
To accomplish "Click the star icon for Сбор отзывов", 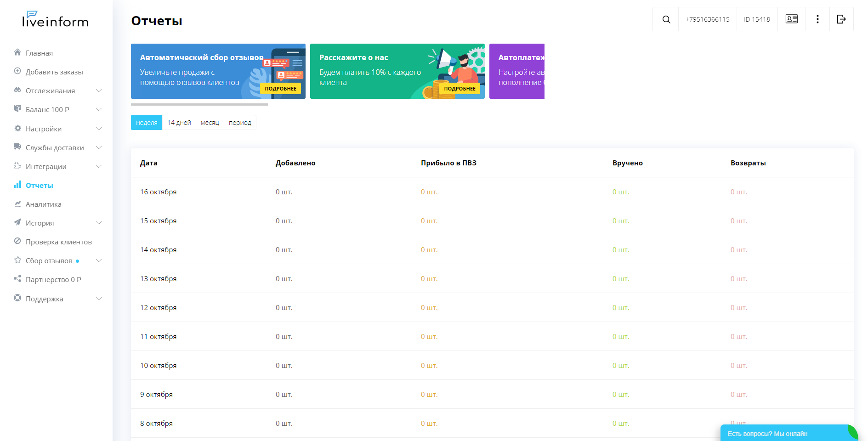I will [x=17, y=260].
